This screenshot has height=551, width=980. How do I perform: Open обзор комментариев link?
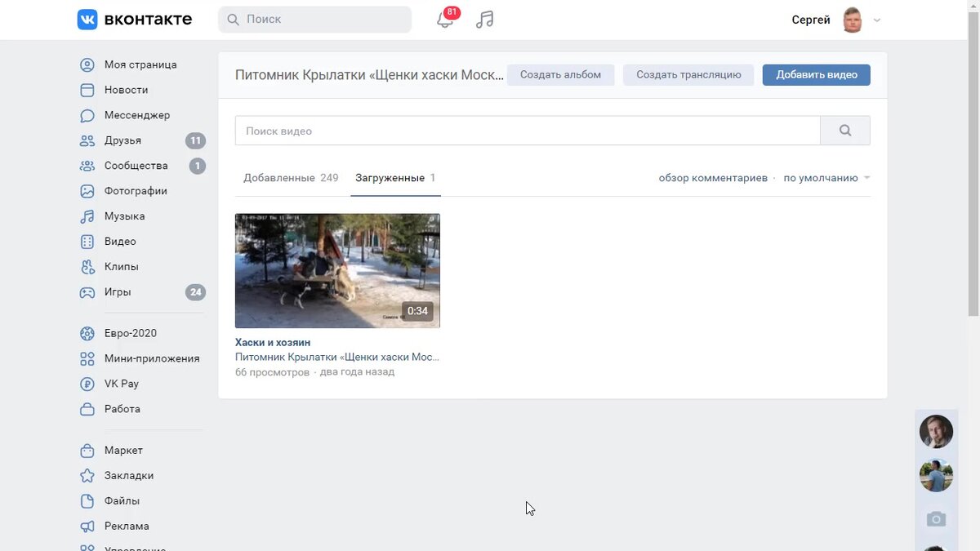pos(713,178)
